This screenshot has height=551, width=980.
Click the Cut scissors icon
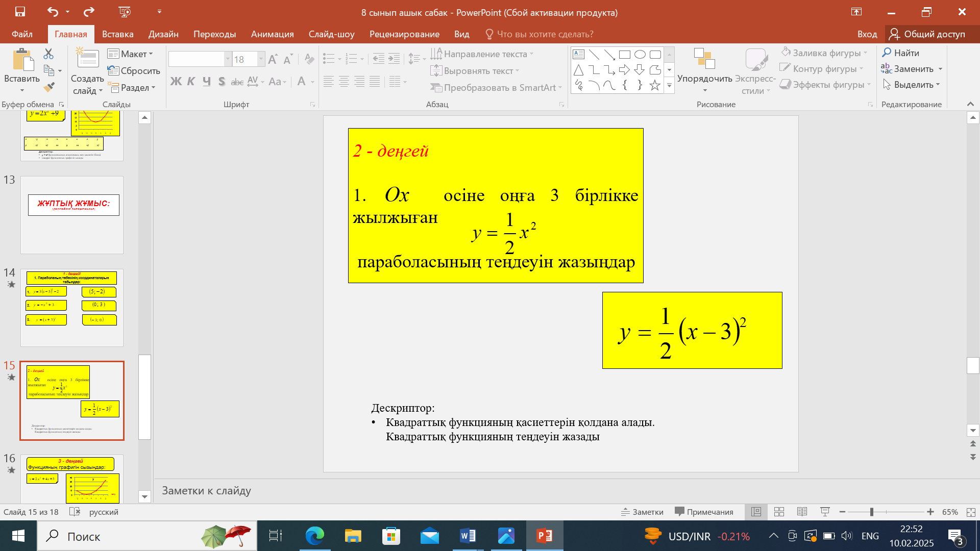(x=48, y=54)
